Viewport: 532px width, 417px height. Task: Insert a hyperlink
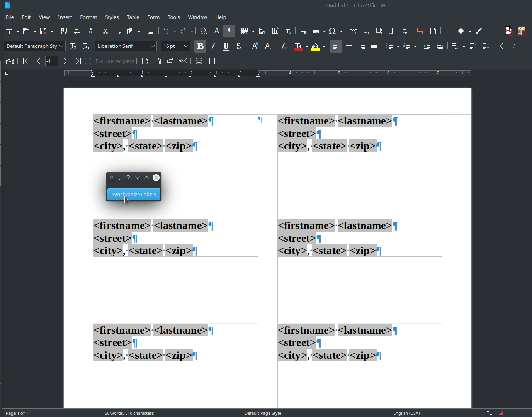pyautogui.click(x=354, y=31)
